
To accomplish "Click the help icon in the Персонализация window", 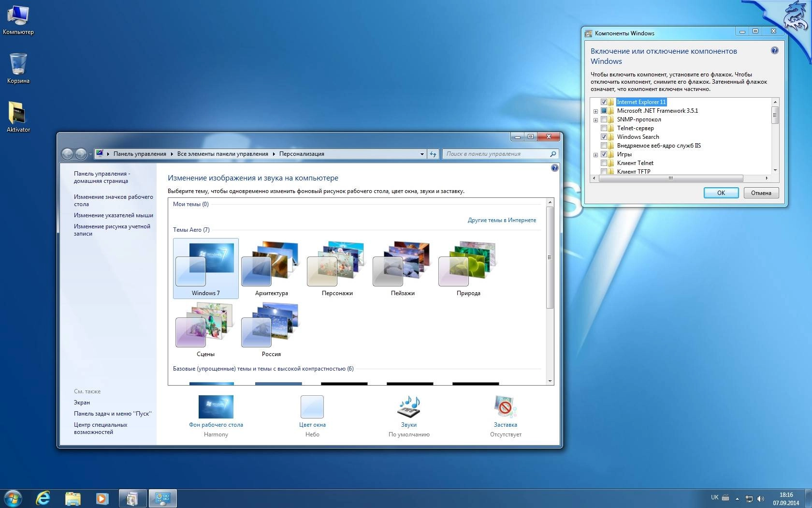I will [554, 168].
